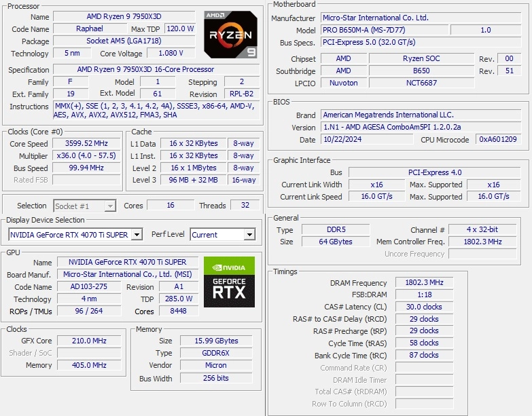
Task: Click the empty Command Rate (CR) field
Action: (424, 367)
